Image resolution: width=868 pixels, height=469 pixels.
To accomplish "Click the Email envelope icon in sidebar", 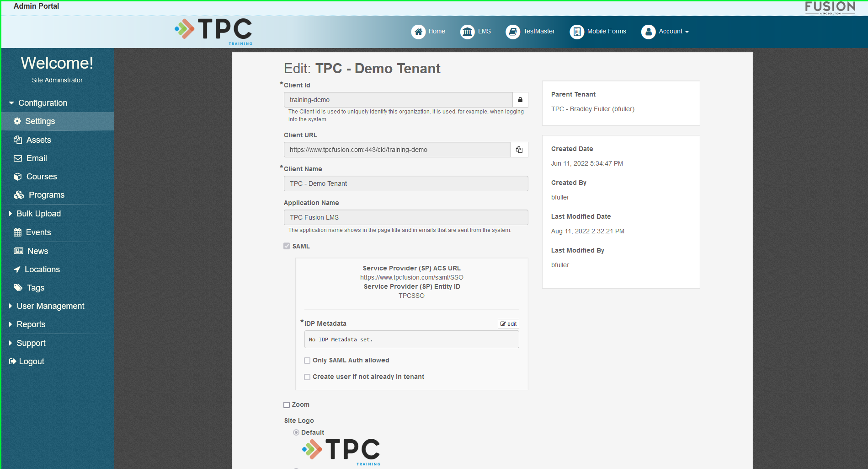I will (x=18, y=158).
